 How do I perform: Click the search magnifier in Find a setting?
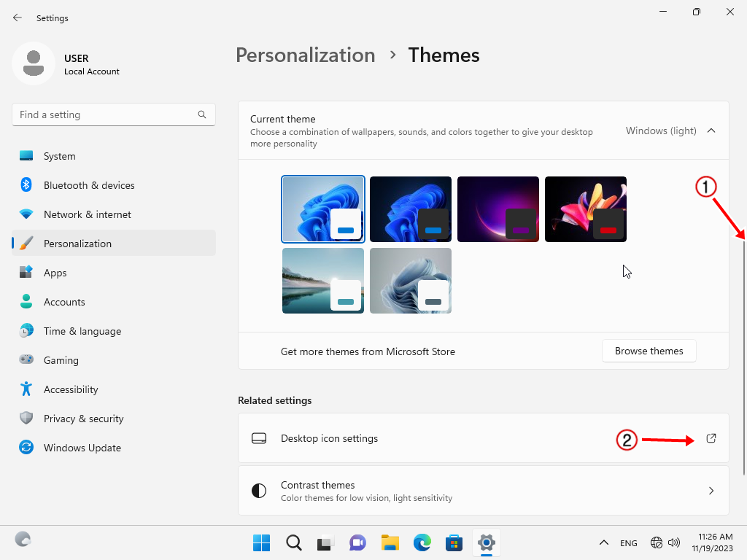click(202, 114)
